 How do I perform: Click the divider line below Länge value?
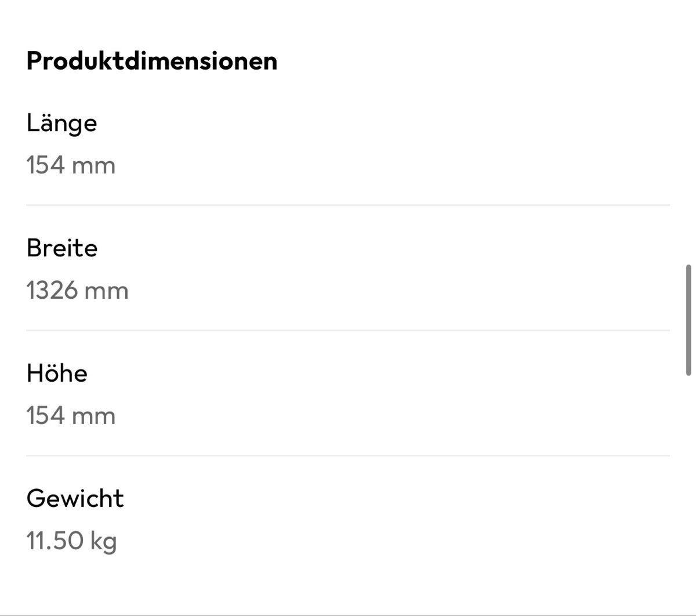[x=348, y=205]
